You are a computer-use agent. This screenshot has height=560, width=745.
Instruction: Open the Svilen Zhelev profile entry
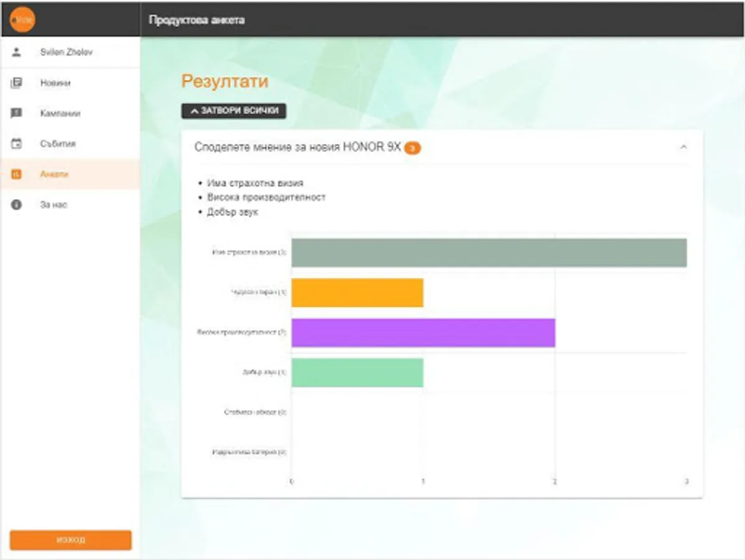[70, 52]
